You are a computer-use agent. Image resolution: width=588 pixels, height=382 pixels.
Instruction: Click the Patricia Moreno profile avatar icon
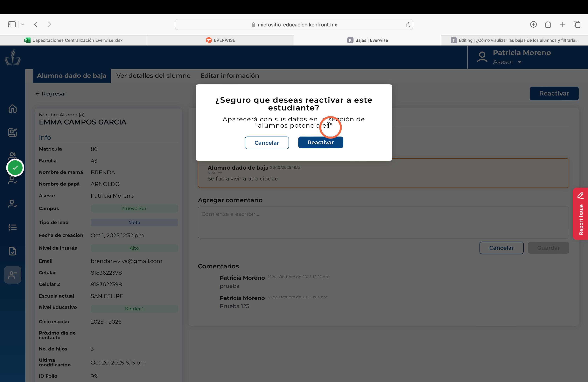tap(482, 57)
